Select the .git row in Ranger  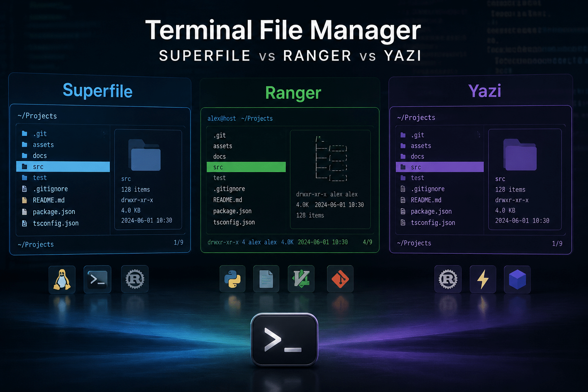(x=246, y=135)
